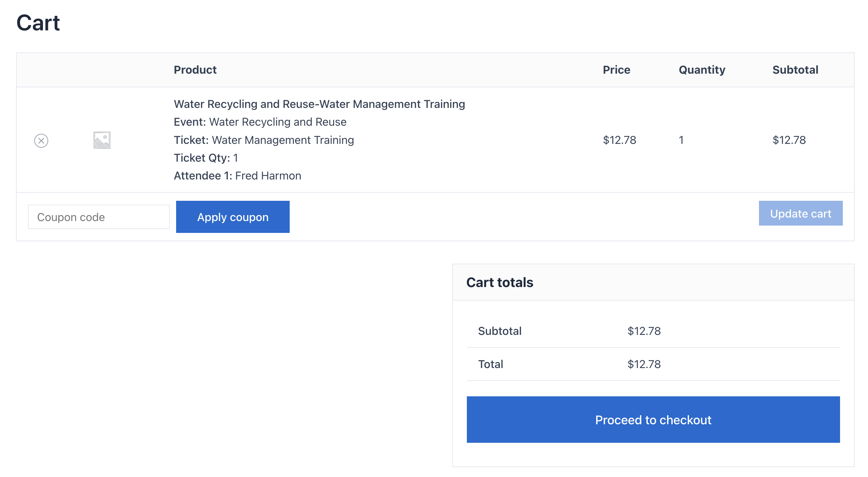Proceed to checkout
868x477 pixels.
point(653,420)
